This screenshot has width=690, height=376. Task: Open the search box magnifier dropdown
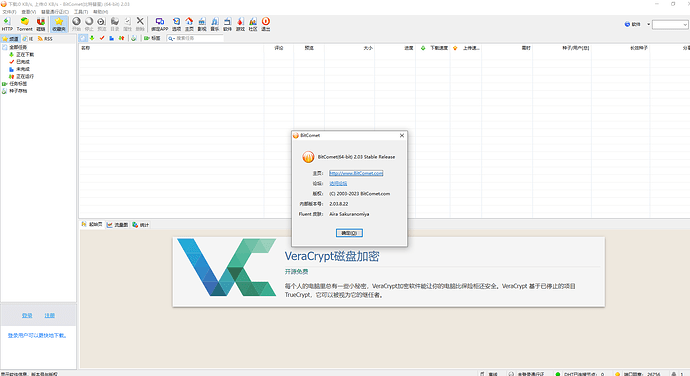coord(171,39)
